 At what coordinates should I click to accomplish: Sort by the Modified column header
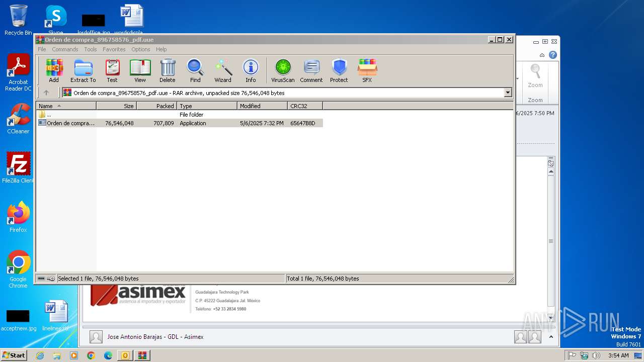[262, 106]
